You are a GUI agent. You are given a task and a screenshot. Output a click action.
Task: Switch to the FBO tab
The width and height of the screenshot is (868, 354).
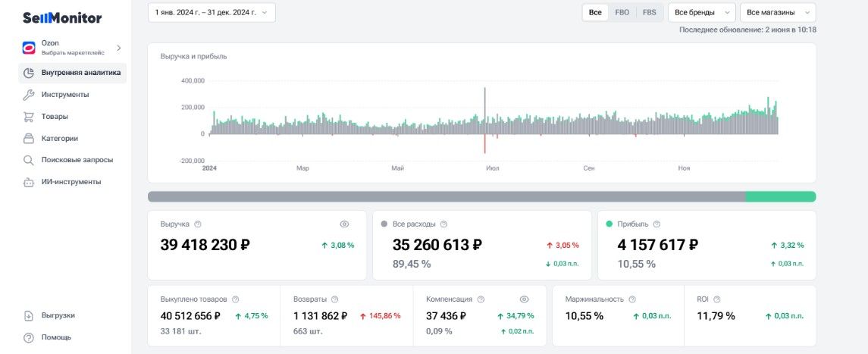click(622, 12)
